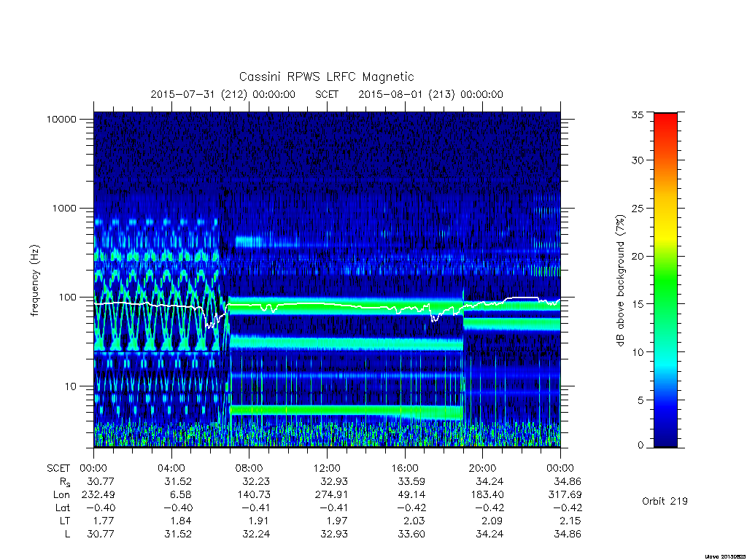Click the 'dB above background (7%)' colorbar label
The width and height of the screenshot is (747, 560).
[x=620, y=281]
